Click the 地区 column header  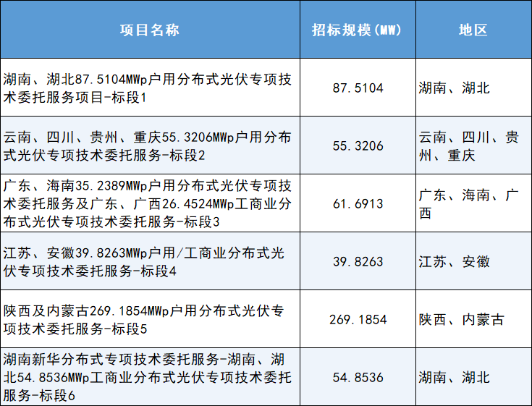pos(473,30)
